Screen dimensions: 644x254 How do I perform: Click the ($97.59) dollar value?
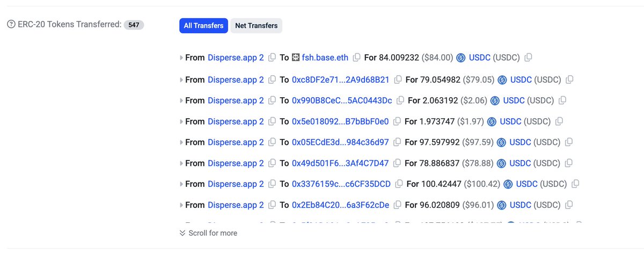point(477,142)
